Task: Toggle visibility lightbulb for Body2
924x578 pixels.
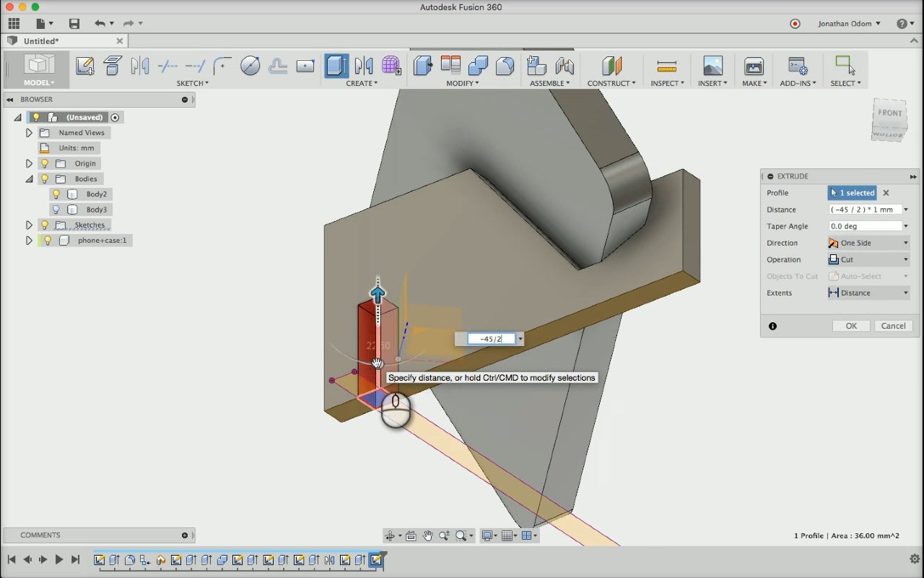Action: pyautogui.click(x=57, y=194)
